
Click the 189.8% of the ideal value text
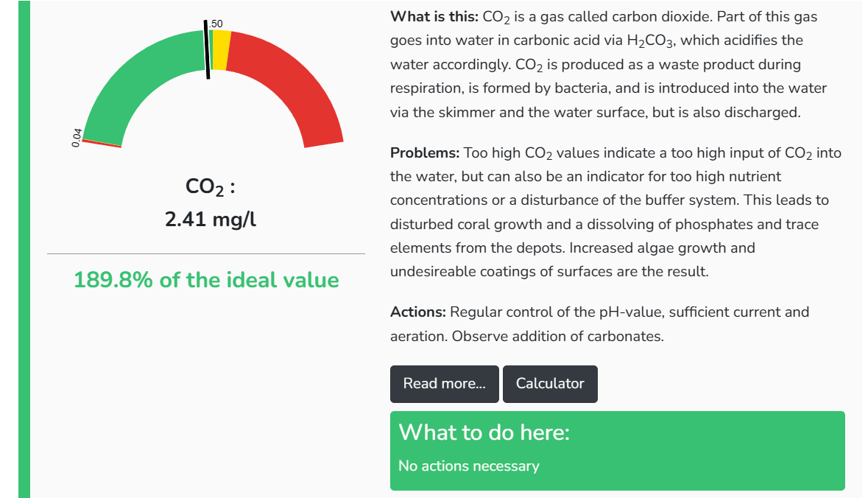coord(206,280)
